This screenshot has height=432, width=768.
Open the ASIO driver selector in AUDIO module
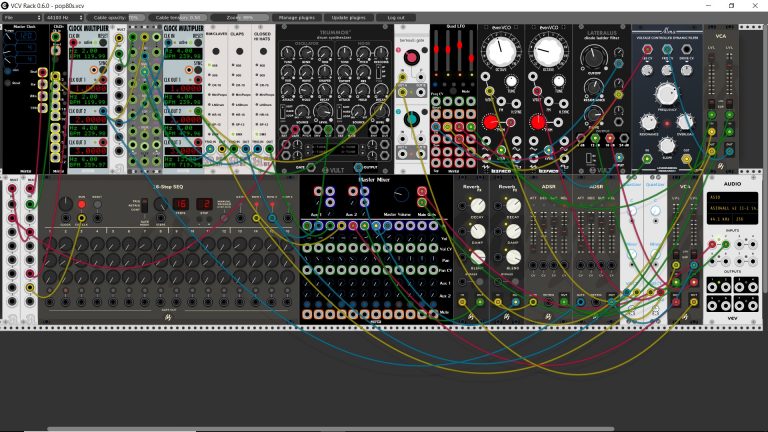click(x=732, y=197)
